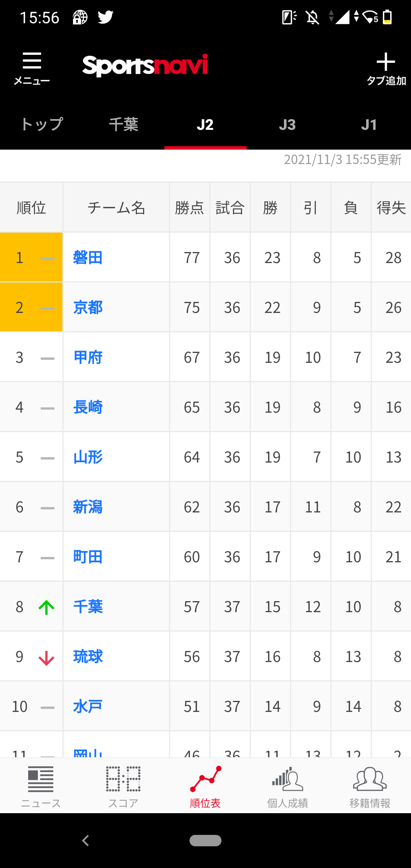411x868 pixels.
Task: Open the スコア scoreboard icon
Action: (123, 779)
